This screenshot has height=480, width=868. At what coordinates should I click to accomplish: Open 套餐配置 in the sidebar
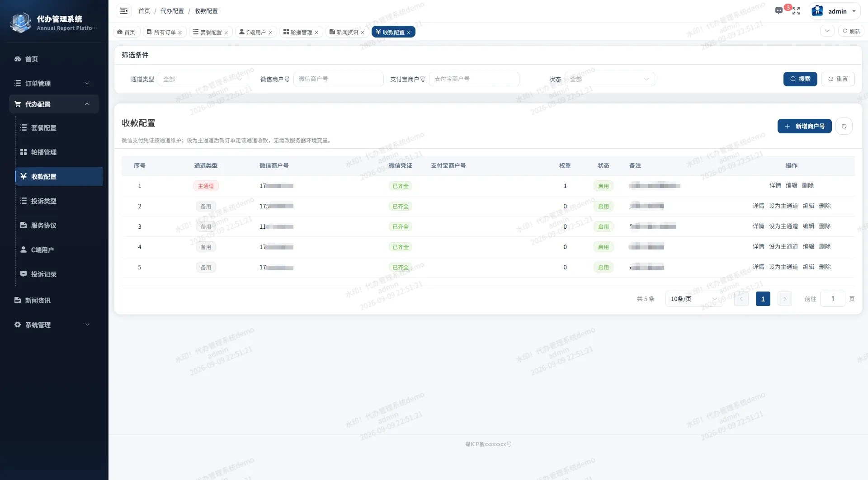pyautogui.click(x=59, y=127)
